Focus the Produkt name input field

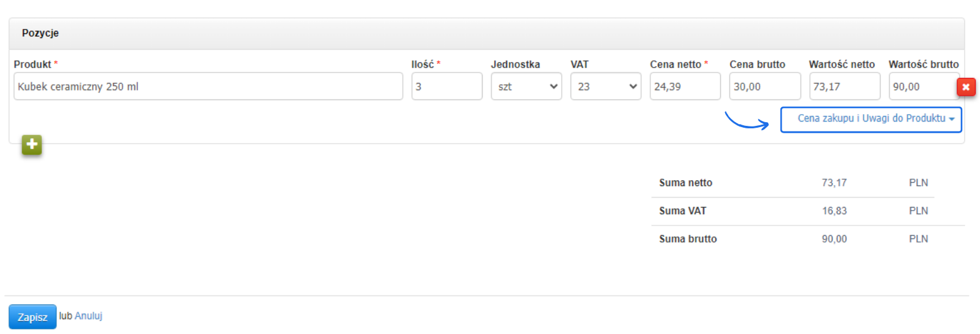pos(208,87)
